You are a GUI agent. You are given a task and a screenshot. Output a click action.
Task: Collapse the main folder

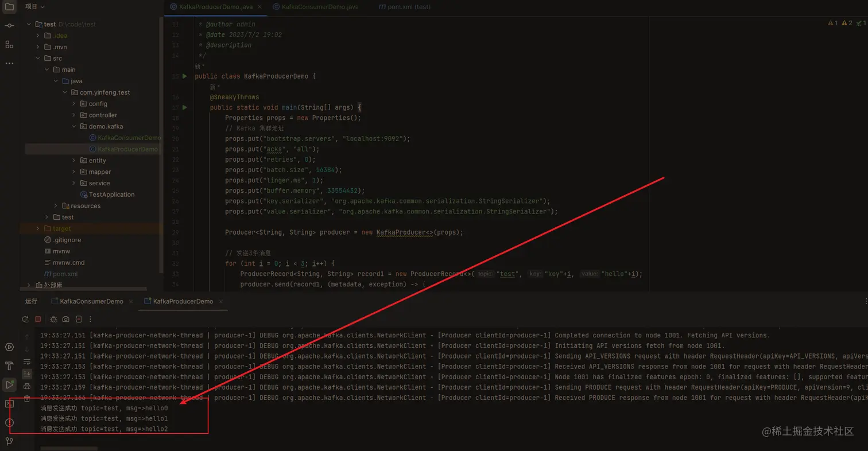(x=47, y=70)
